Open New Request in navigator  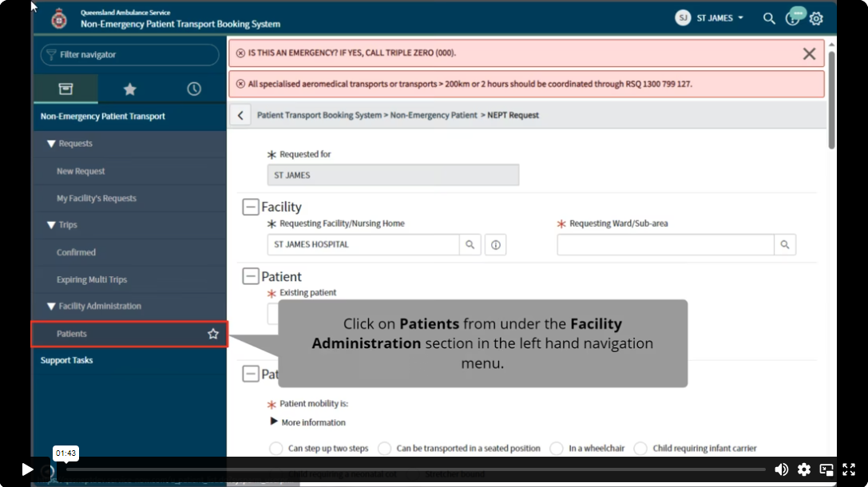tap(81, 171)
